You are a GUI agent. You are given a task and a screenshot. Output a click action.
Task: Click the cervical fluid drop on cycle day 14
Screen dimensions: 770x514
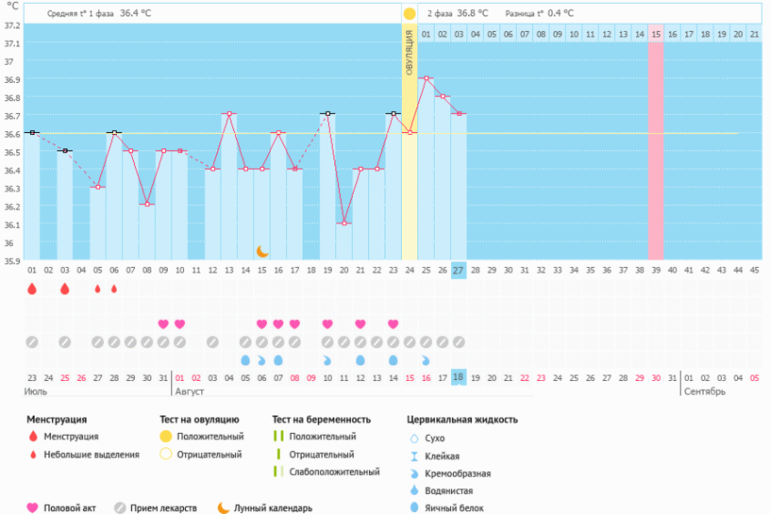pos(245,360)
